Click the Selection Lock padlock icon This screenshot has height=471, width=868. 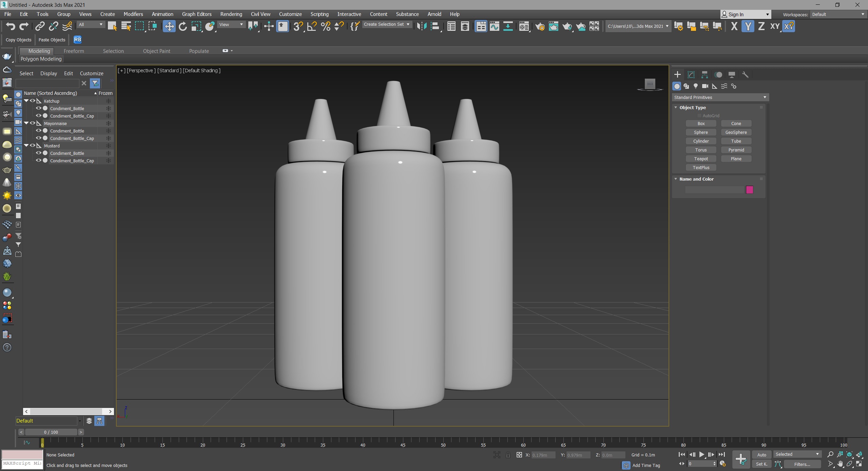[x=508, y=455]
